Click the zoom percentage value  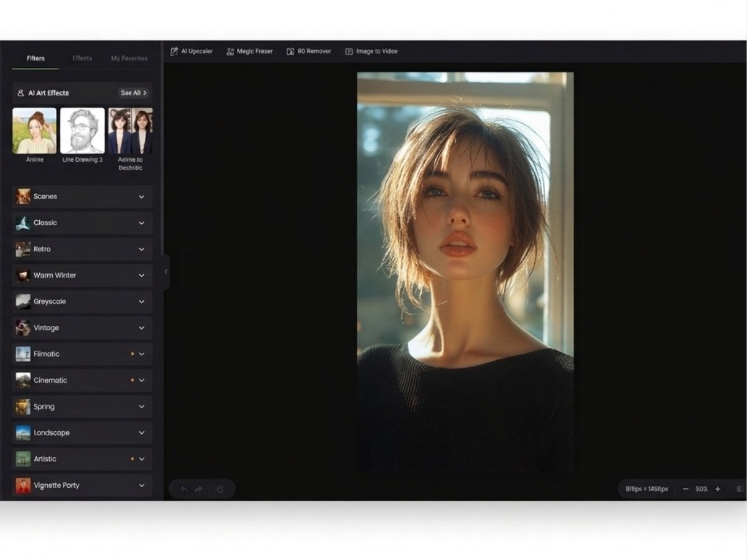pos(702,489)
